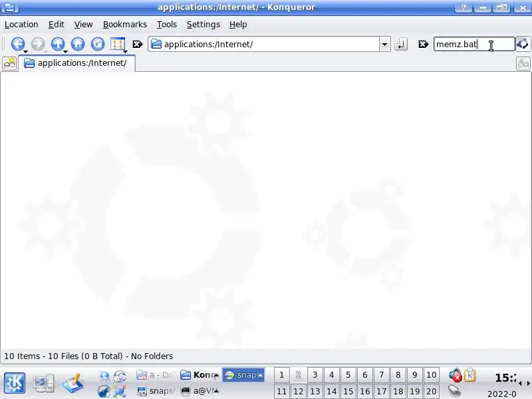Open the View menu
532x399 pixels.
click(83, 25)
